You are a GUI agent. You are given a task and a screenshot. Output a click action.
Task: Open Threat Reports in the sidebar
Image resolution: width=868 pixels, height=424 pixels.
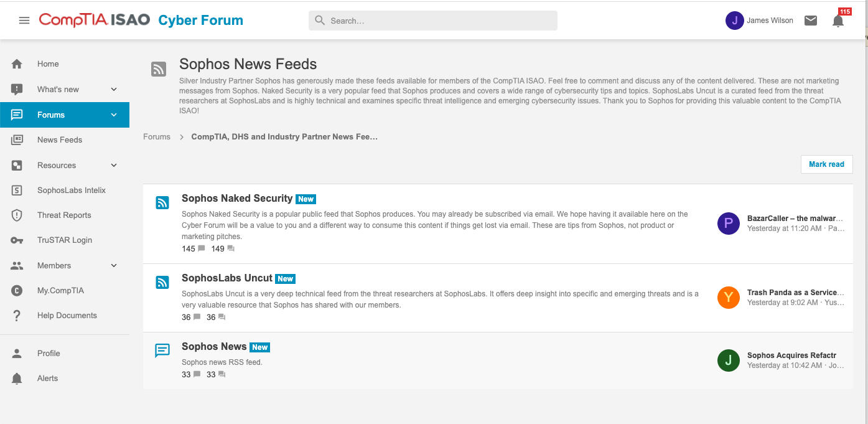point(65,215)
